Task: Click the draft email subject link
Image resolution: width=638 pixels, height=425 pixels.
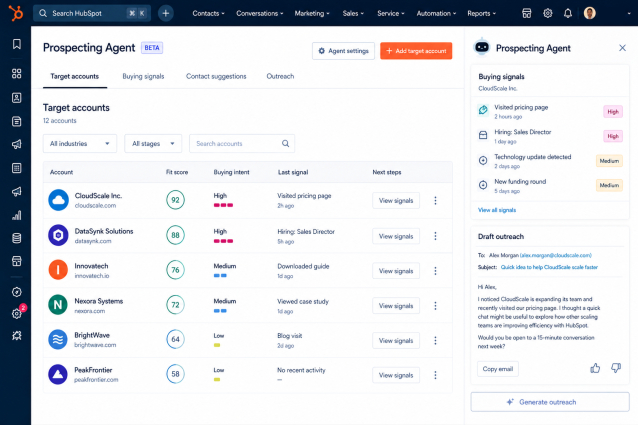Action: coord(549,267)
